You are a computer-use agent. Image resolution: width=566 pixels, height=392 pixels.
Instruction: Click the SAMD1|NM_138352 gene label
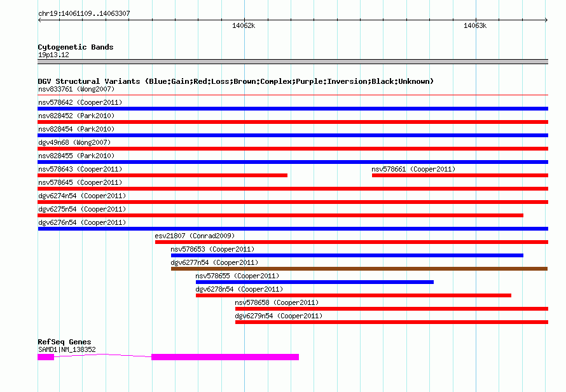(67, 349)
